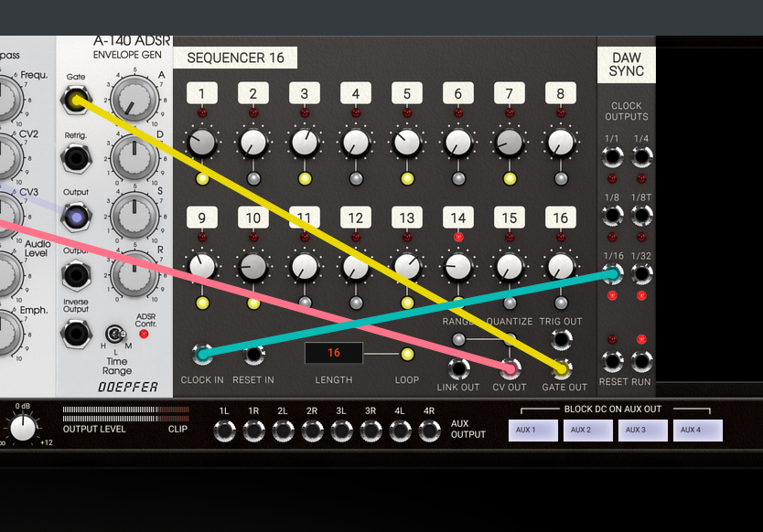This screenshot has width=763, height=532.
Task: Click the DAW Sync RESET jack
Action: [612, 361]
